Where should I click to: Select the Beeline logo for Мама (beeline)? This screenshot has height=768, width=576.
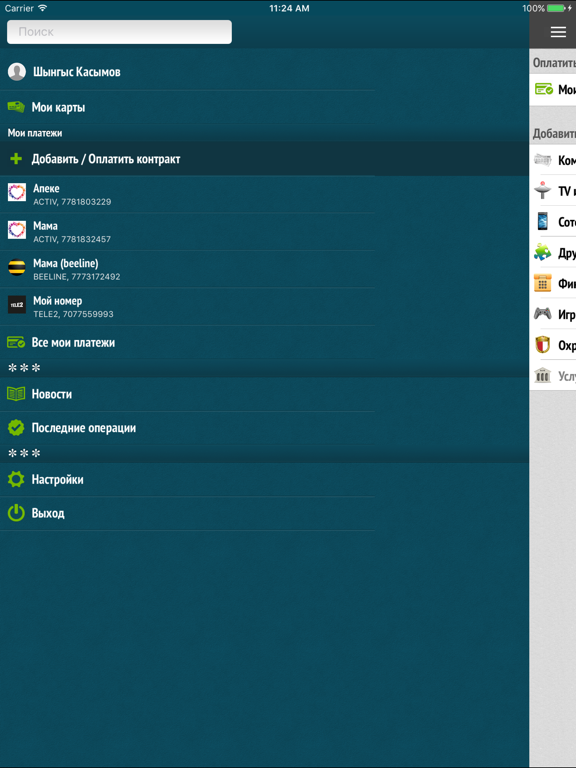[17, 267]
